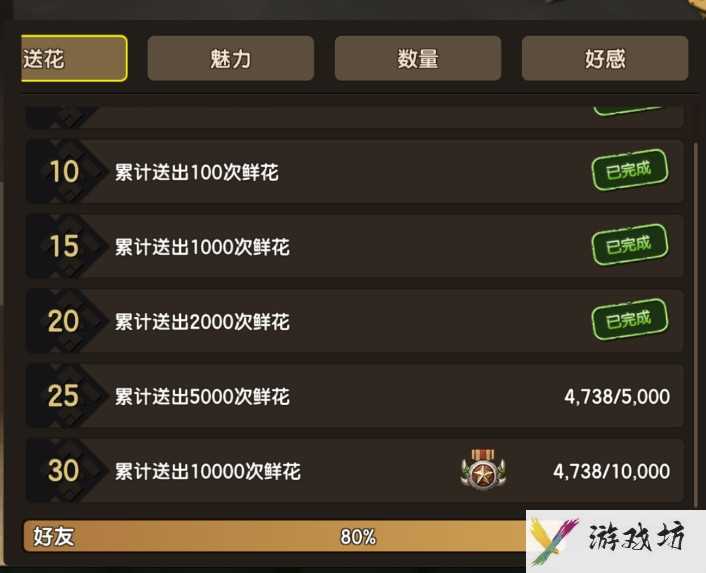
Task: Select the 数量 tab
Action: pyautogui.click(x=418, y=59)
